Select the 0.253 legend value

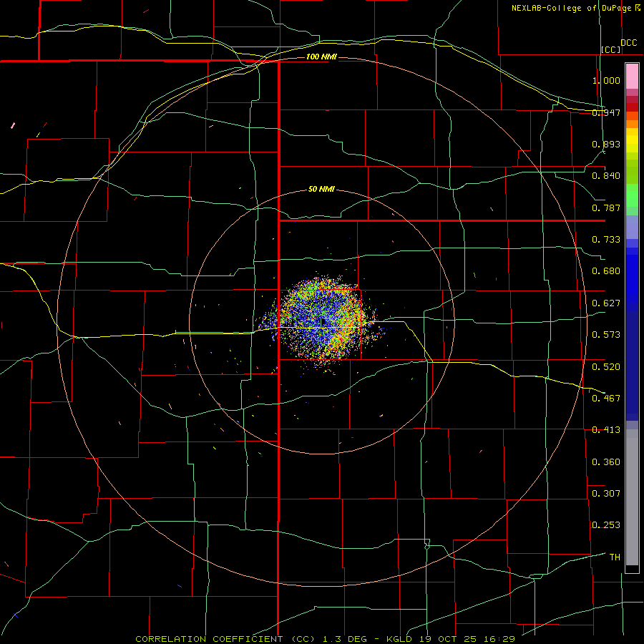pyautogui.click(x=606, y=525)
